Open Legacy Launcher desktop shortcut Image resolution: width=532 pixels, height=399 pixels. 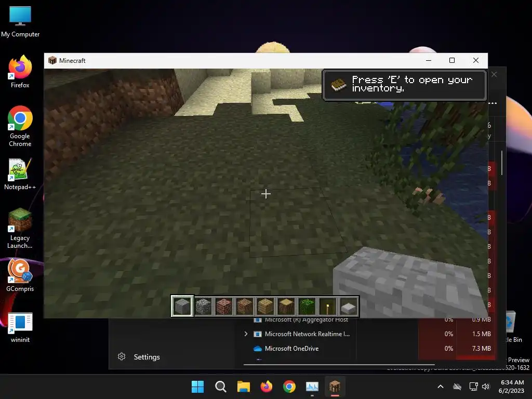pos(20,229)
